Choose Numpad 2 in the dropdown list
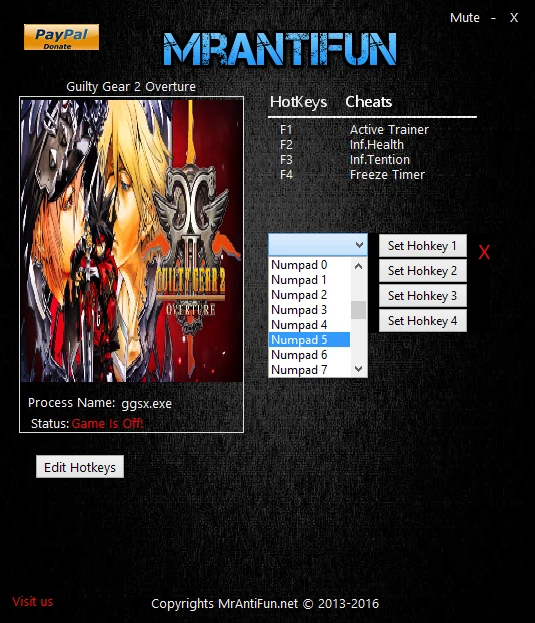The height and width of the screenshot is (623, 535). (310, 295)
